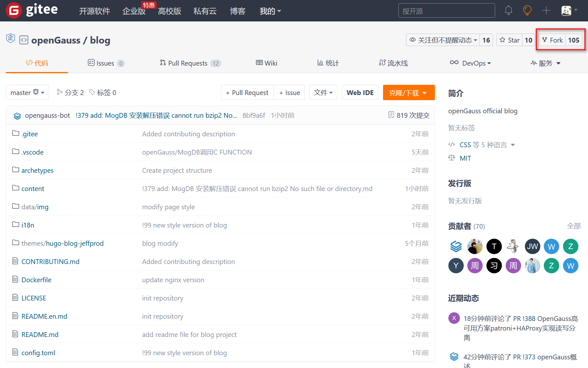Image resolution: width=588 pixels, height=368 pixels.
Task: Open the Wiki tab
Action: click(x=266, y=63)
